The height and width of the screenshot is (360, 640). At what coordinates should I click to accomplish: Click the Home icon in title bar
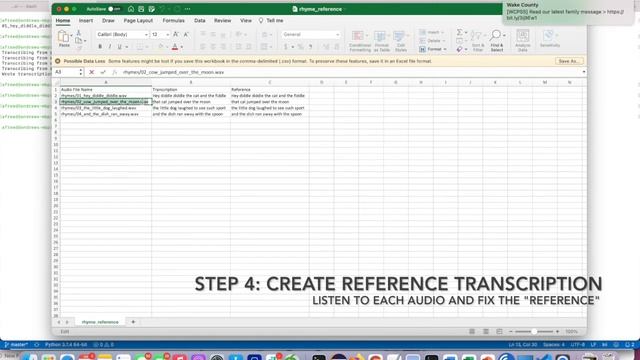[x=131, y=9]
